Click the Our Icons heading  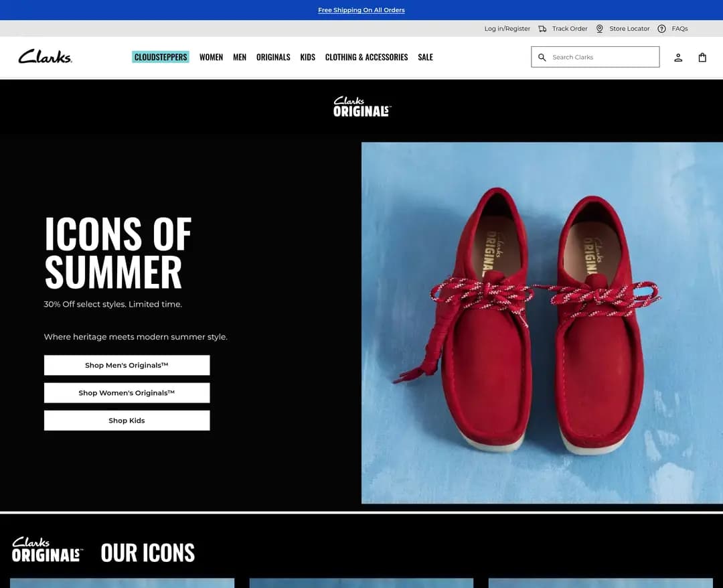click(x=148, y=553)
